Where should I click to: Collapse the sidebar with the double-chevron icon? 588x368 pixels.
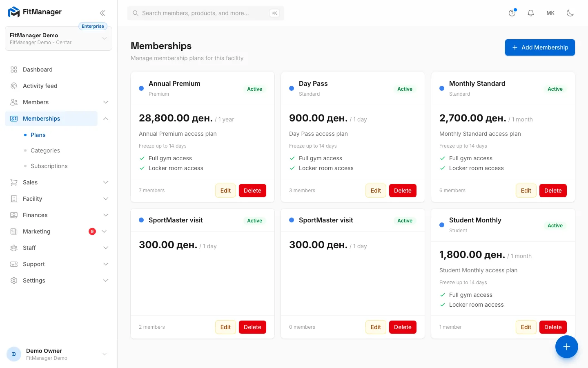102,13
